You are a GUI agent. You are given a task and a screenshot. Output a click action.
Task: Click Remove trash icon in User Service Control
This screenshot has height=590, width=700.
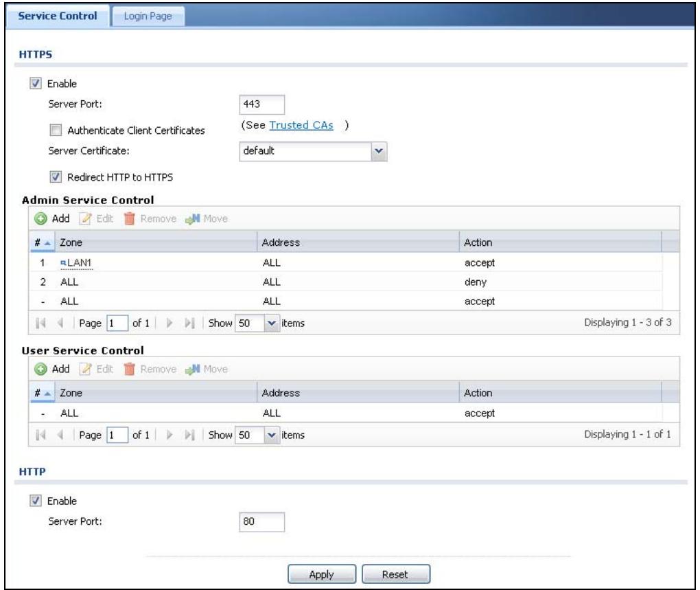130,370
